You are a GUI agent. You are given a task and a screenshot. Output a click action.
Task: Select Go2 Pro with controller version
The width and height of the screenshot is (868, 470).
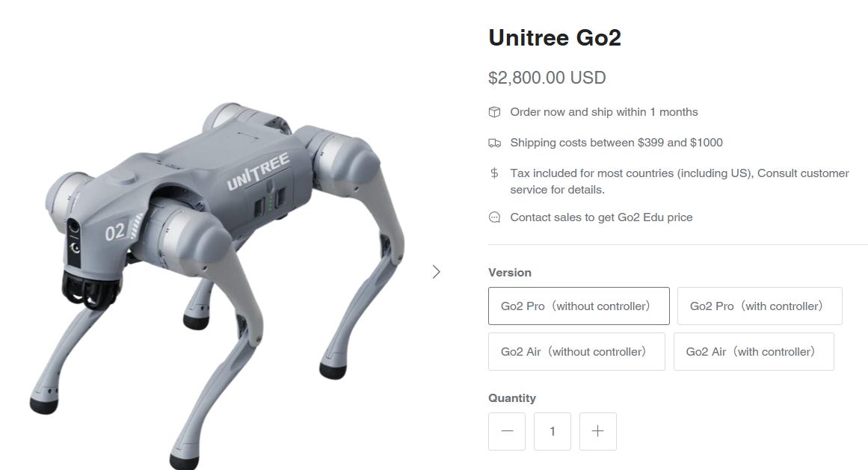coord(760,306)
